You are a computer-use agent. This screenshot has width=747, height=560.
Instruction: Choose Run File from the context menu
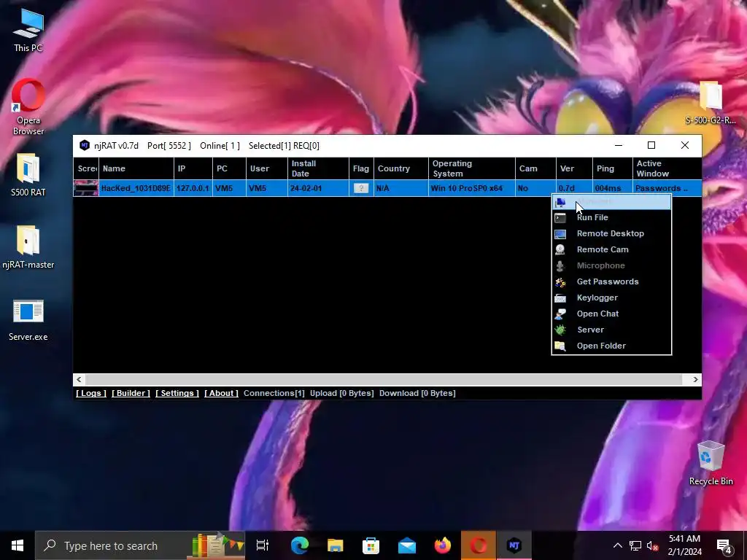611,217
